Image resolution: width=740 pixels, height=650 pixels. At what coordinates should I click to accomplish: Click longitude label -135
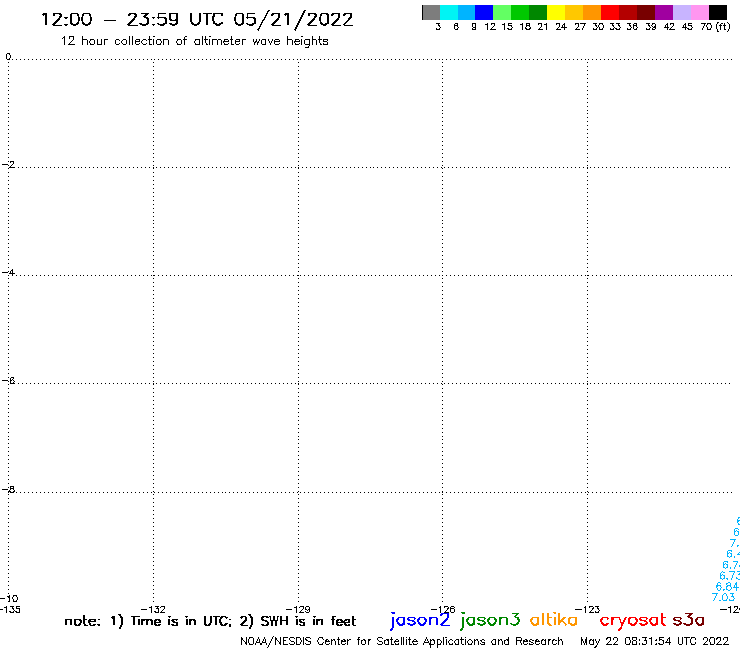tap(10, 609)
